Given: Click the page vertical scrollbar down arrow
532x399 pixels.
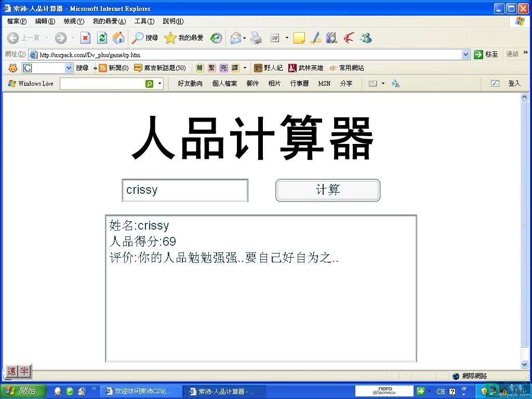Looking at the screenshot, I should (525, 365).
